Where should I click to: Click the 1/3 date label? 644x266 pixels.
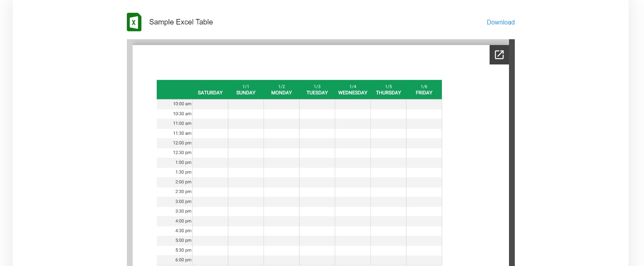[317, 87]
